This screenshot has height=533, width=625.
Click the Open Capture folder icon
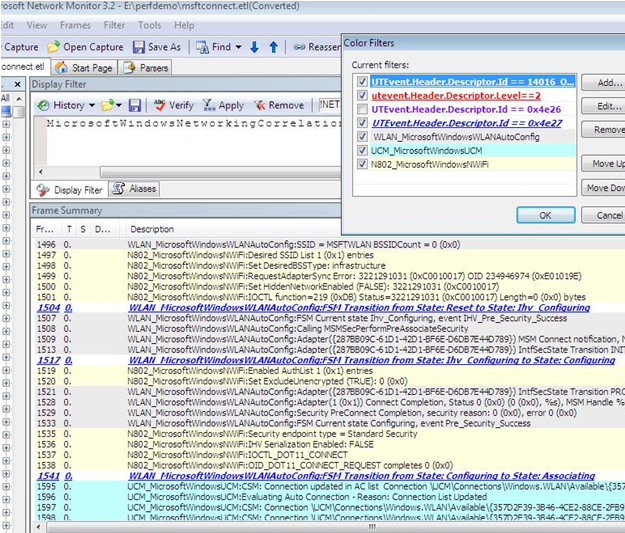pyautogui.click(x=53, y=47)
